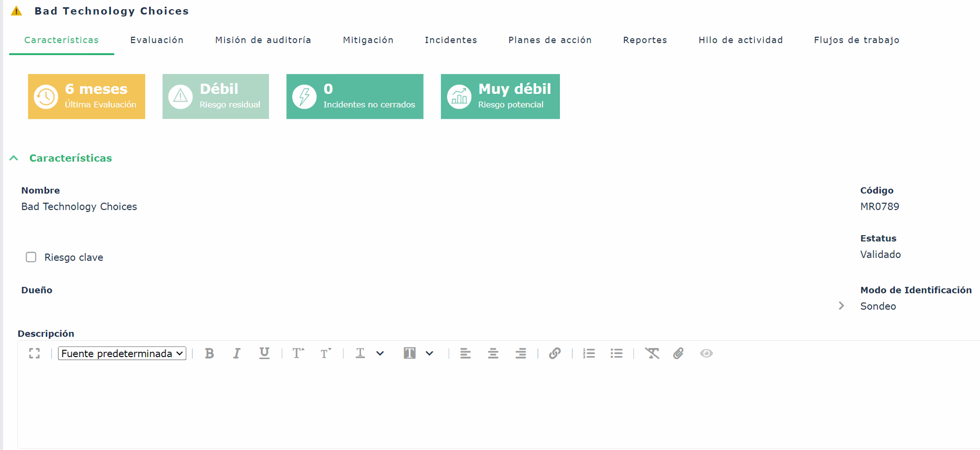Open text color dropdown arrow

(x=380, y=353)
